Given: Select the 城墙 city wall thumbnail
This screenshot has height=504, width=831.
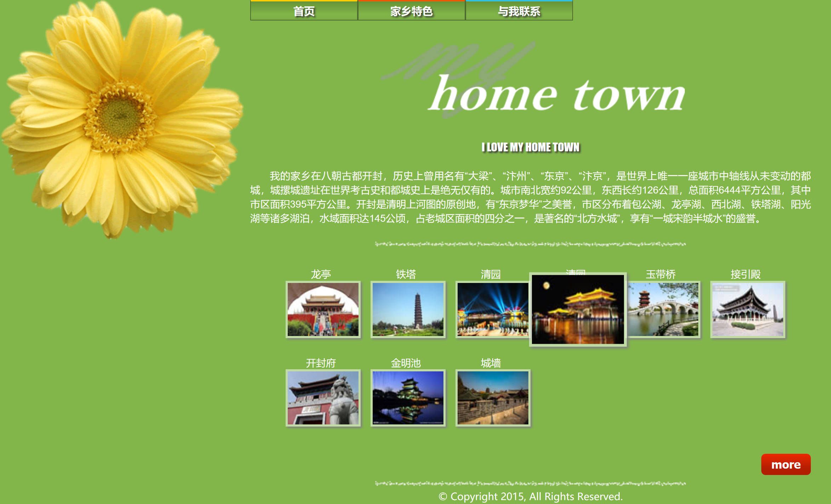Looking at the screenshot, I should click(493, 398).
